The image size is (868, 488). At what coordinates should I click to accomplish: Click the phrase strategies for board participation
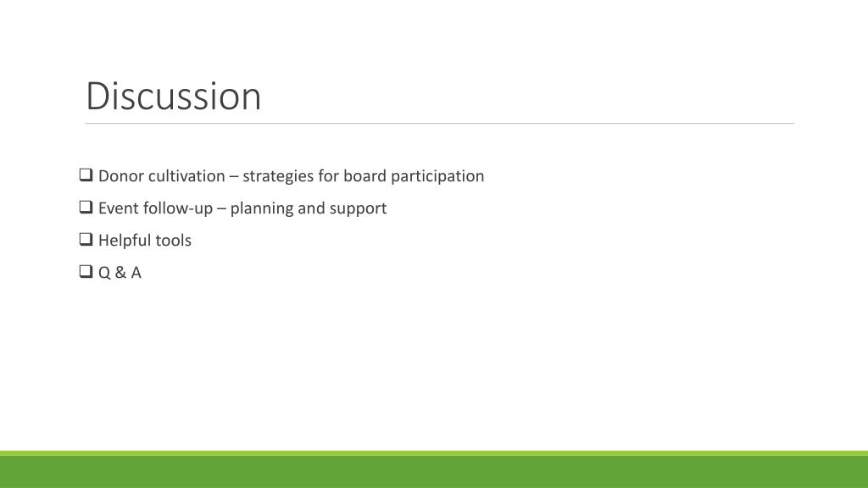(363, 176)
